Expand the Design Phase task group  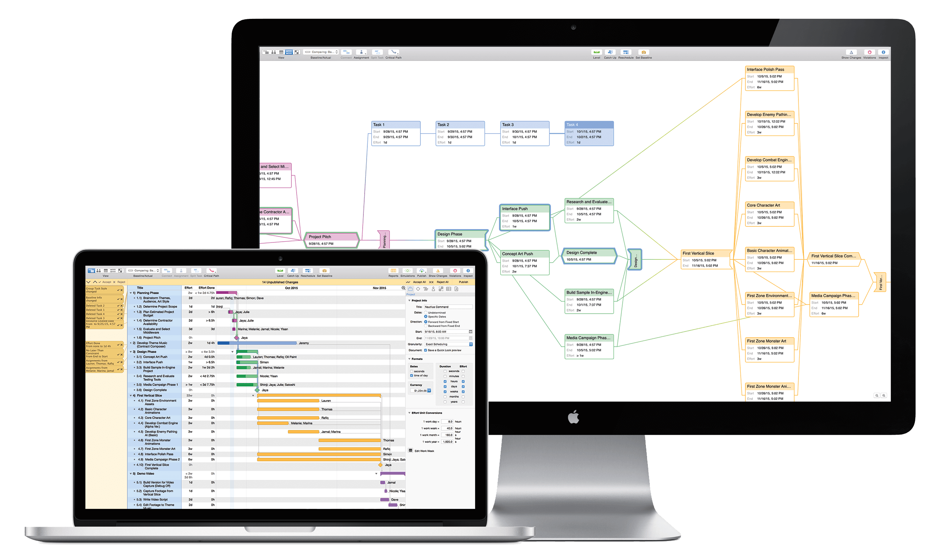[133, 351]
